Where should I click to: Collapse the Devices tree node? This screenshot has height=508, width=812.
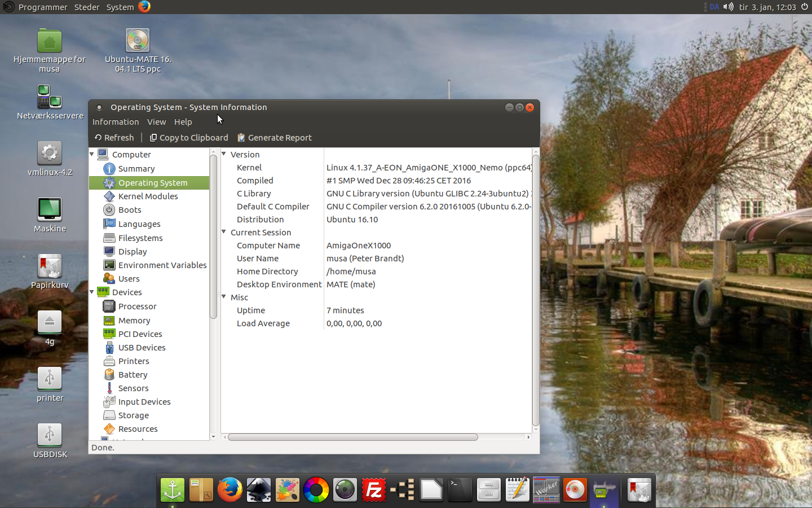point(92,292)
